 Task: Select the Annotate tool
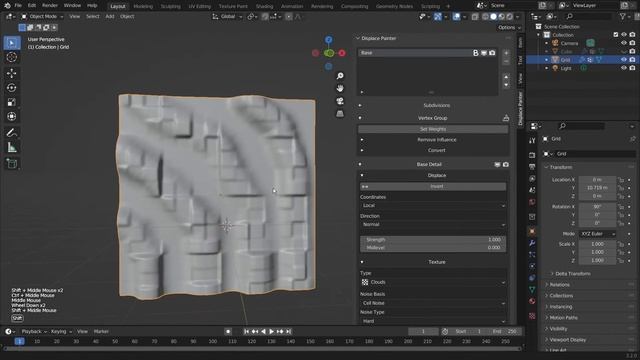tap(11, 133)
